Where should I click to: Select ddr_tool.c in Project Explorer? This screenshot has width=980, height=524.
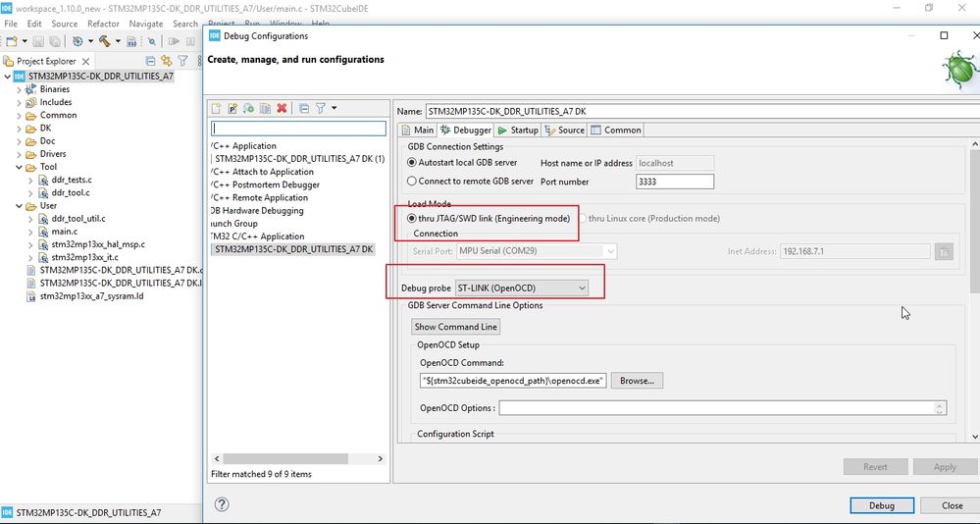[71, 192]
